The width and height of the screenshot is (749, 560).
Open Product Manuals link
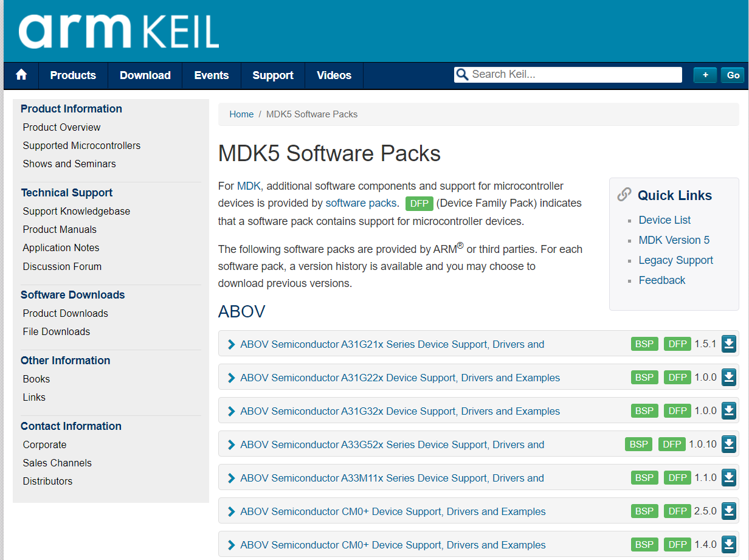pos(60,229)
